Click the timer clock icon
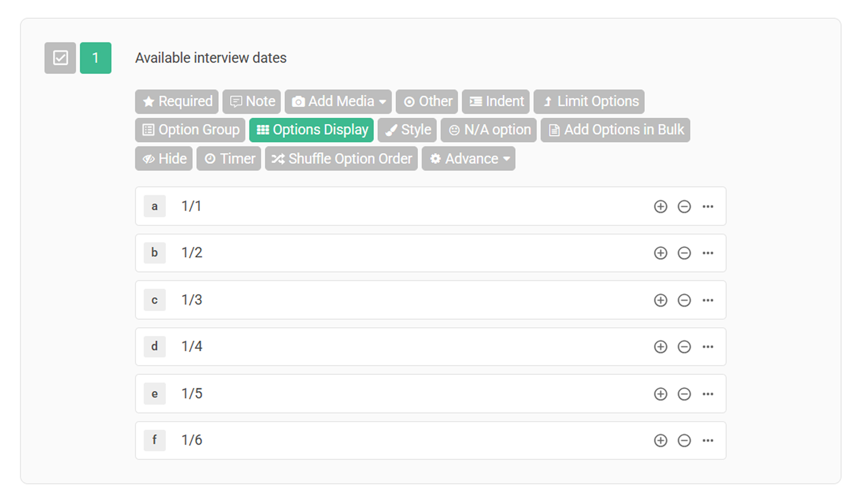The width and height of the screenshot is (868, 504). [210, 159]
